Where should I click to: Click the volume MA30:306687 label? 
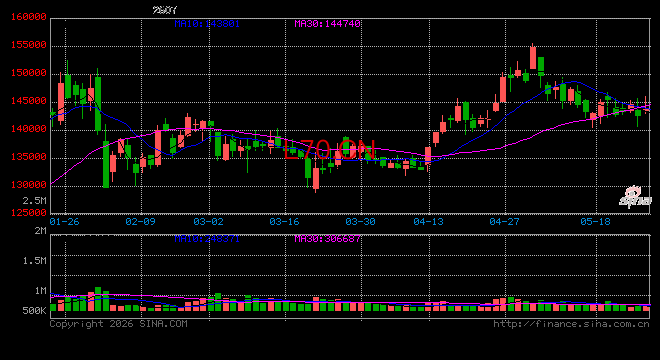327,239
